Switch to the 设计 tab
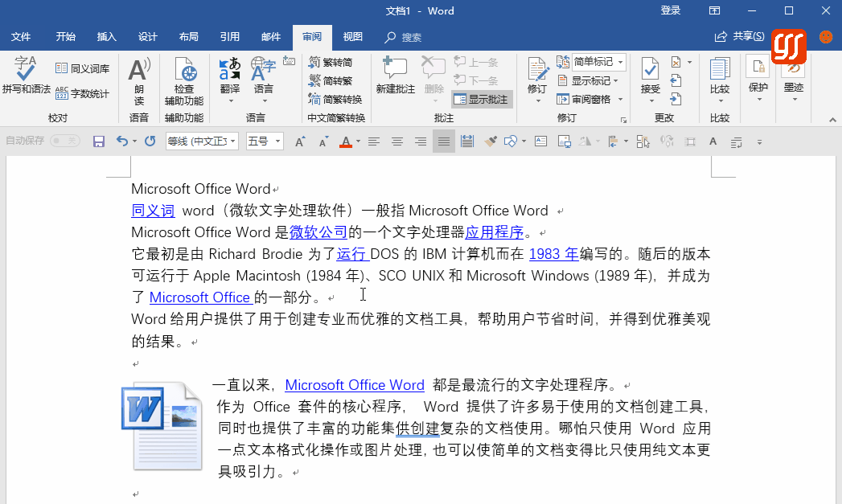Image resolution: width=842 pixels, height=504 pixels. coord(148,36)
